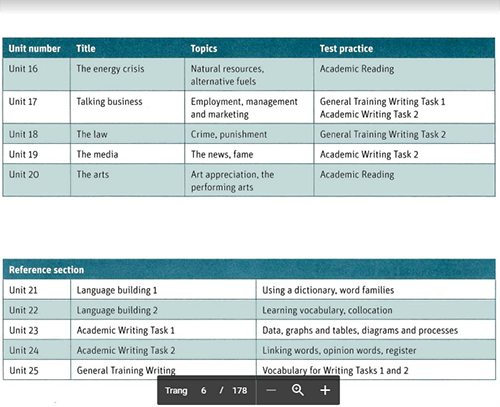Screen dimensions: 500x407
Task: Click the 'Title' column header
Action: (x=86, y=49)
